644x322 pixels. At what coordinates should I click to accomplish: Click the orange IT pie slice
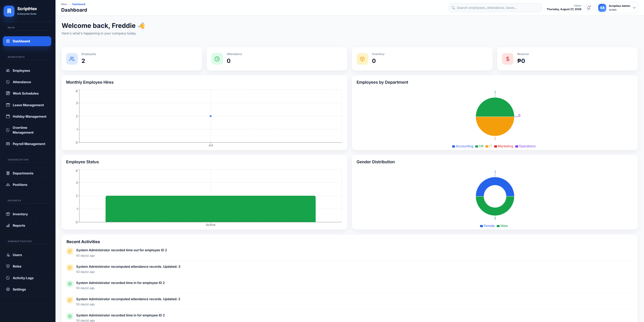click(x=495, y=126)
